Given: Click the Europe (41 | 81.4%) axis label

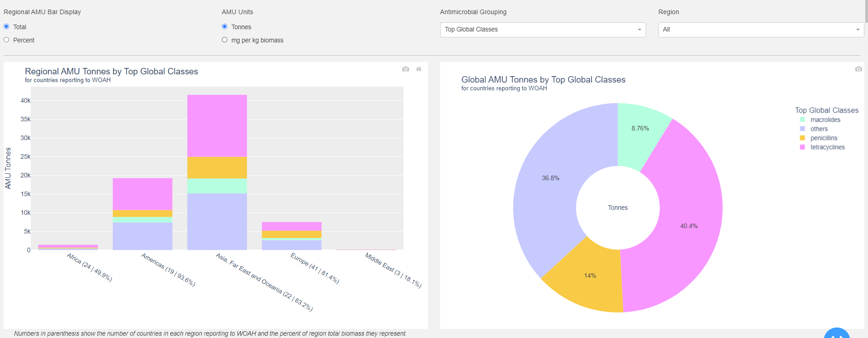Looking at the screenshot, I should (315, 268).
